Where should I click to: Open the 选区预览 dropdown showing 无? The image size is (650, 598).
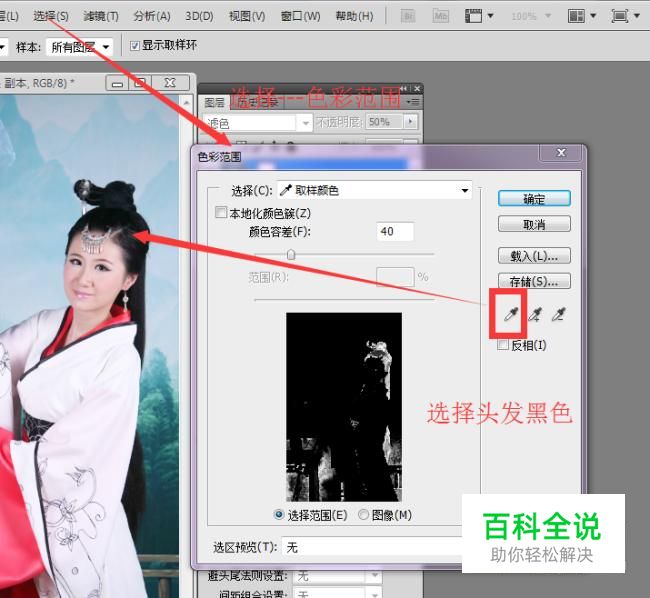[x=371, y=547]
